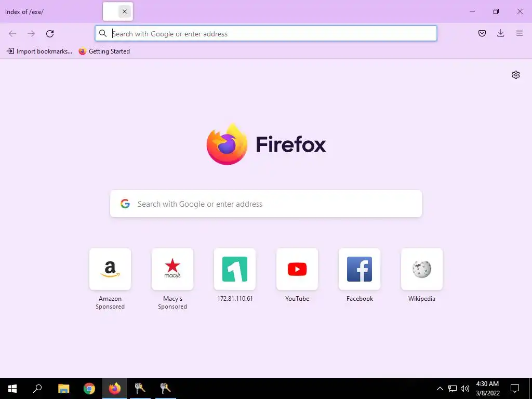This screenshot has width=532, height=399.
Task: Open the Windows Start menu
Action: click(12, 389)
